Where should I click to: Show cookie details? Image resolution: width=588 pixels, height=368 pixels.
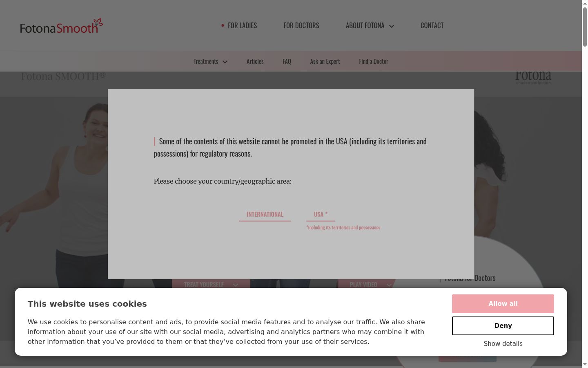[x=503, y=344]
